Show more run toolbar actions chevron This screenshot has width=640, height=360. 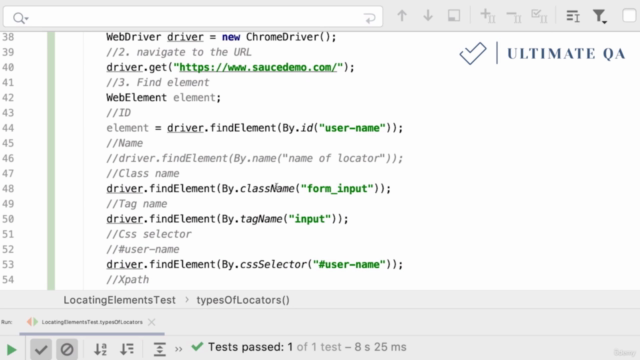point(178,349)
